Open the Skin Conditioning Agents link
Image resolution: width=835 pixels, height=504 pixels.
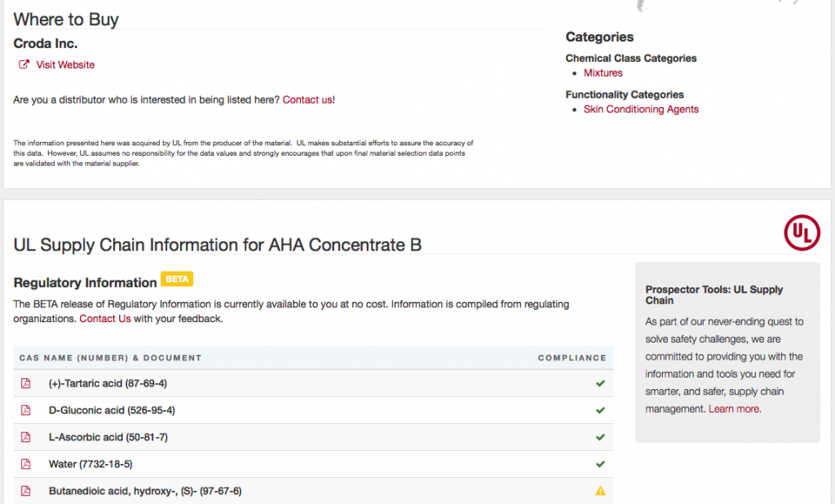(x=641, y=109)
